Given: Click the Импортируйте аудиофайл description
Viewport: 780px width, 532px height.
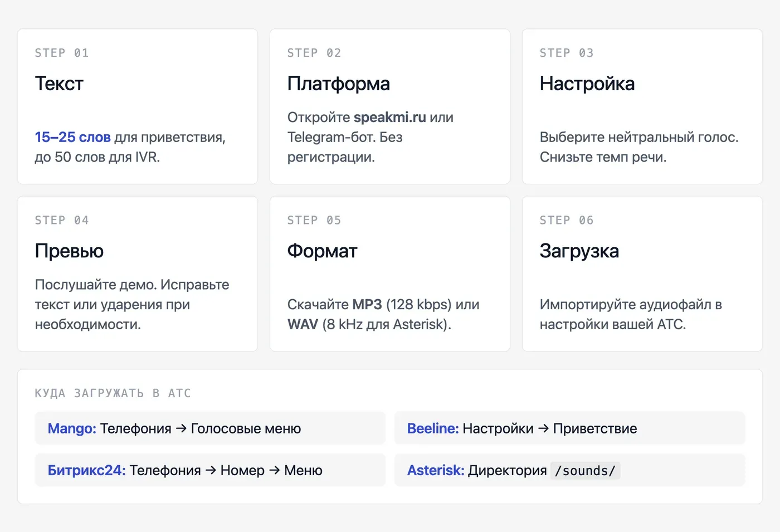Looking at the screenshot, I should click(631, 314).
